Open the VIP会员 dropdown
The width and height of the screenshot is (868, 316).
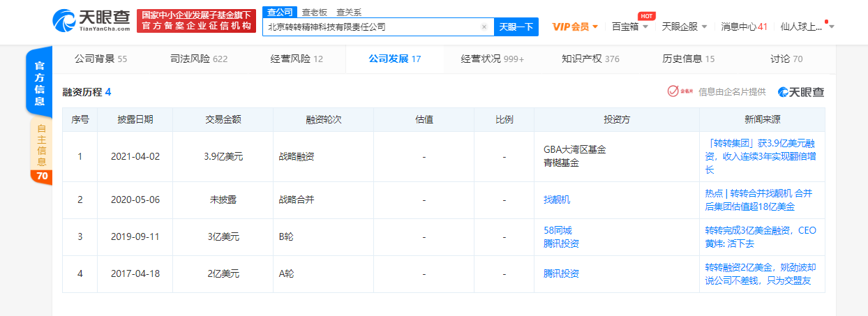coord(575,27)
